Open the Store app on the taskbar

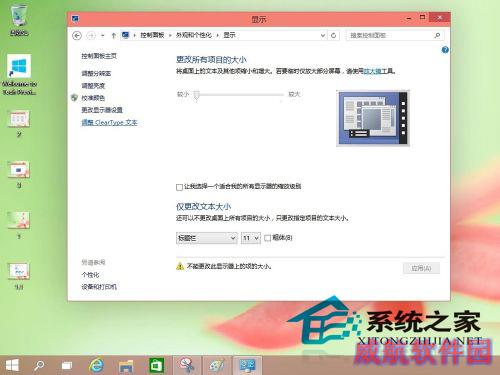(156, 365)
